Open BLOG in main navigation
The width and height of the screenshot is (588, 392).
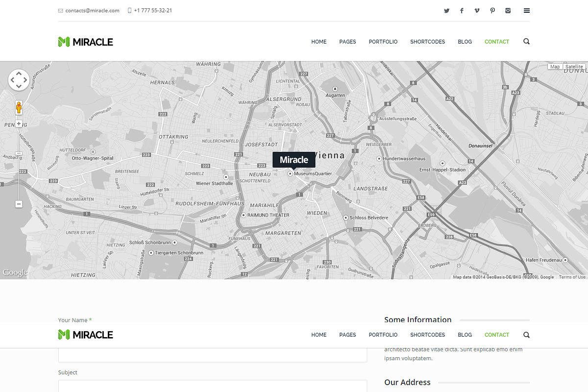[x=465, y=42]
